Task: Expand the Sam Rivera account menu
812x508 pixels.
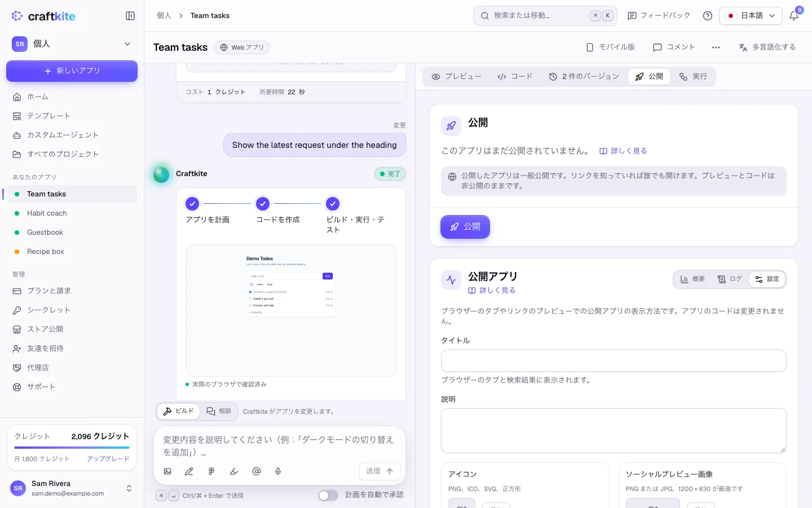Action: pyautogui.click(x=72, y=488)
